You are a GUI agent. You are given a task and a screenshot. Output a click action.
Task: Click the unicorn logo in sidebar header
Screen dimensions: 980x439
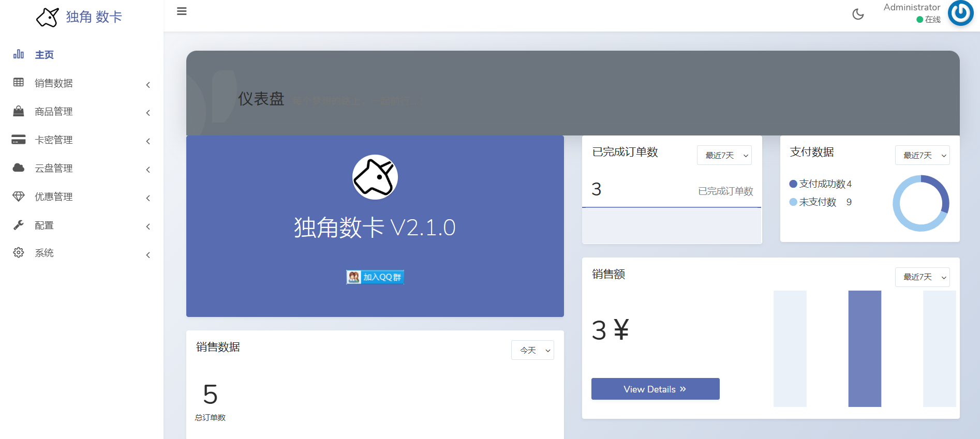pyautogui.click(x=48, y=17)
